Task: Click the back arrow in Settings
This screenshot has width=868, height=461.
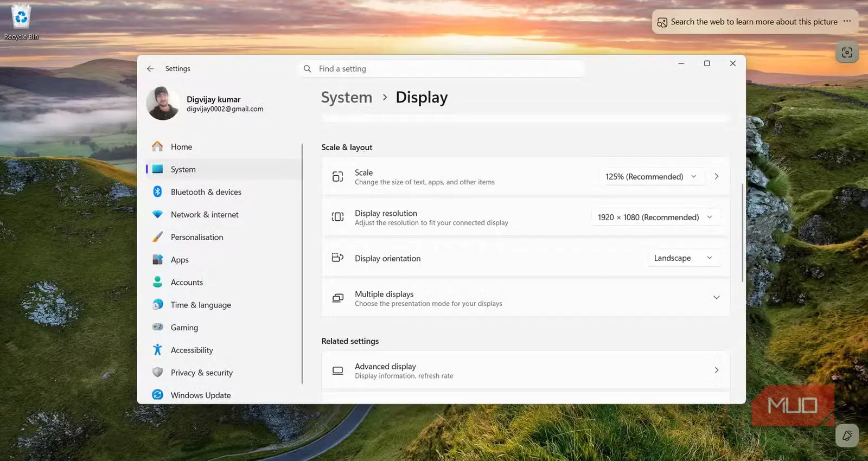Action: [x=150, y=69]
